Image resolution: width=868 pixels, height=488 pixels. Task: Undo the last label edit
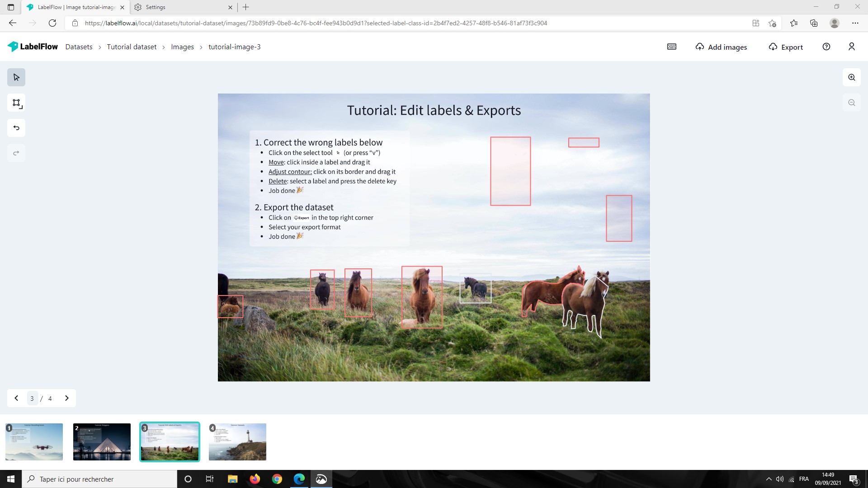pos(16,127)
